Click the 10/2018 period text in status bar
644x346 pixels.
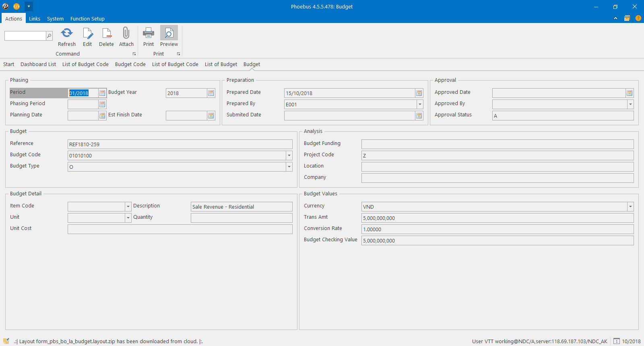pyautogui.click(x=631, y=341)
